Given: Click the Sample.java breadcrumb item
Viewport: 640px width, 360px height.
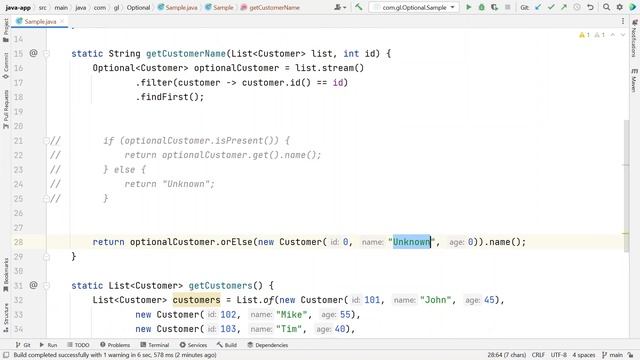Looking at the screenshot, I should click(x=178, y=7).
